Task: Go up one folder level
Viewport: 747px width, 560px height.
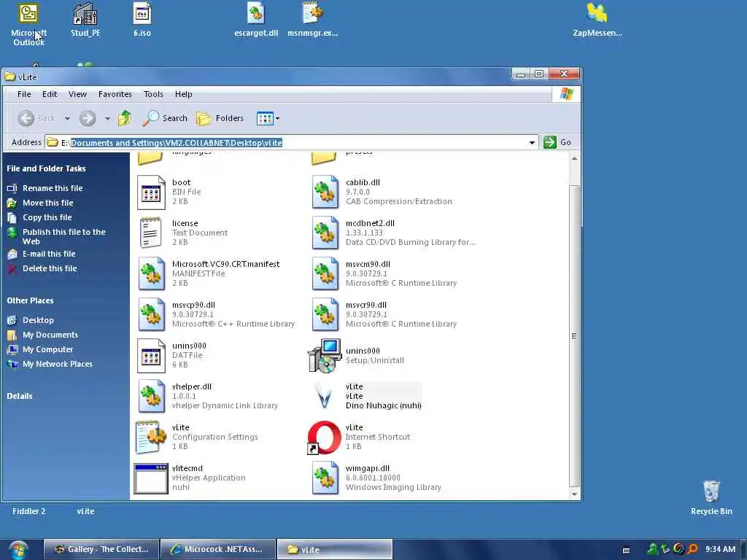Action: (x=125, y=118)
